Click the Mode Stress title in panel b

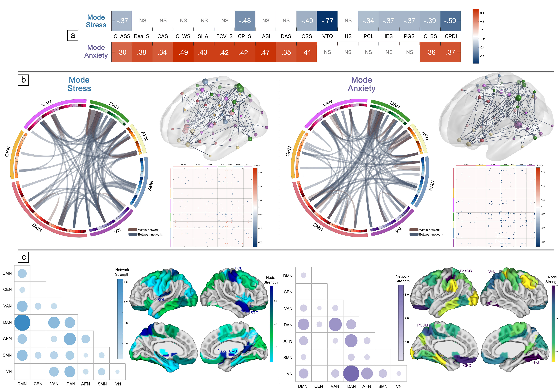79,84
